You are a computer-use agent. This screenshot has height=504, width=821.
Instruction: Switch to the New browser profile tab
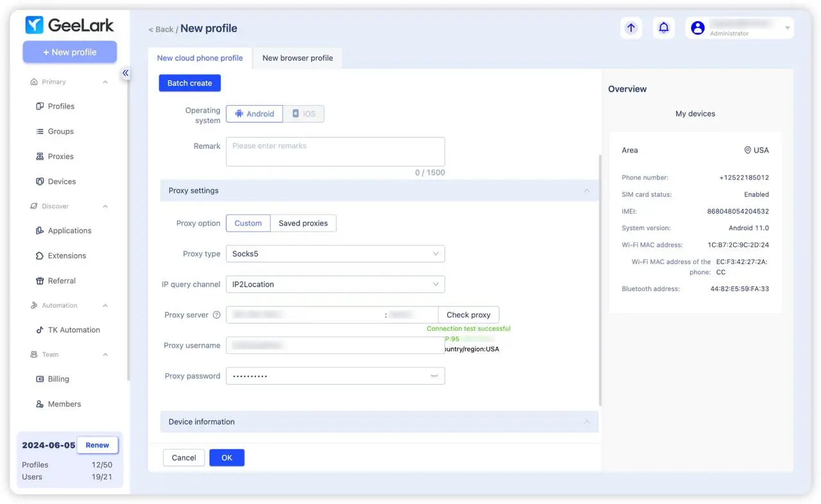tap(298, 58)
